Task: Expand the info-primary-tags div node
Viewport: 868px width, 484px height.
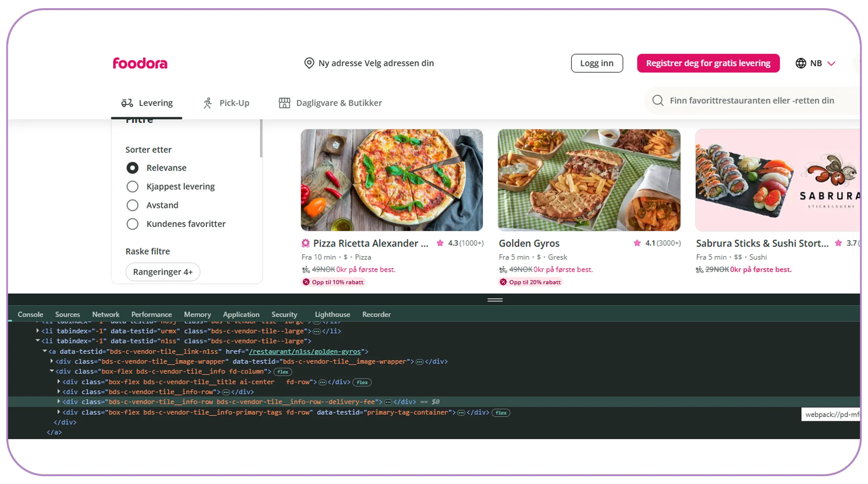Action: tap(59, 412)
